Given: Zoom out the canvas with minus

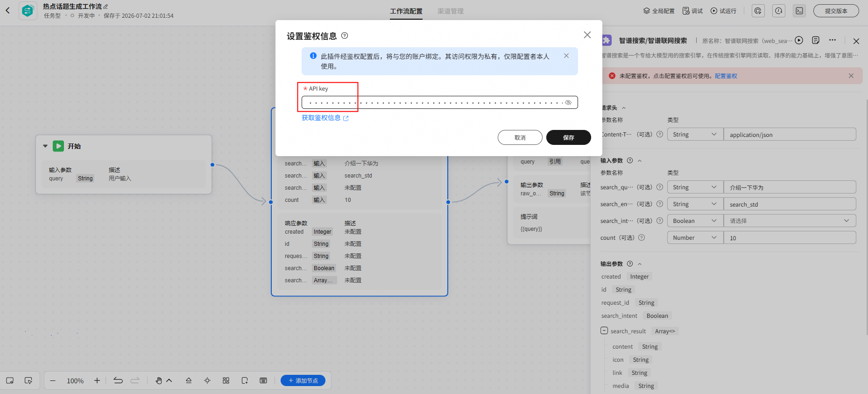Looking at the screenshot, I should [53, 381].
